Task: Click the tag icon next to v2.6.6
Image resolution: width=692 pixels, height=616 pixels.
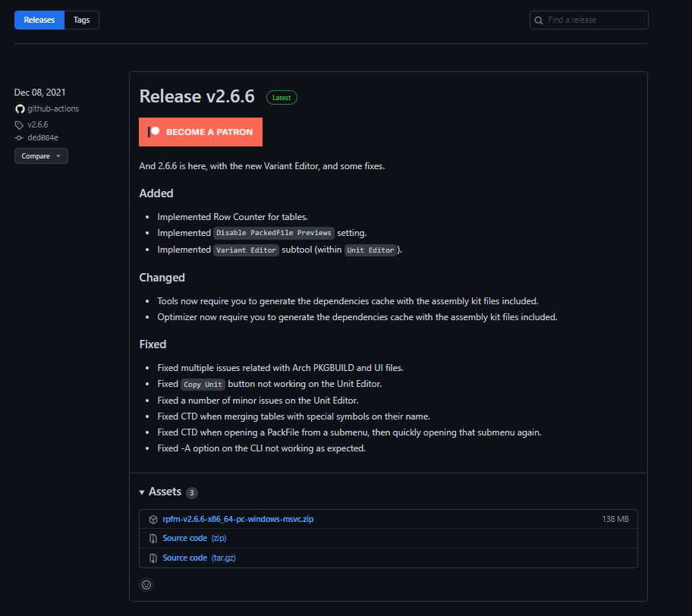Action: point(19,124)
